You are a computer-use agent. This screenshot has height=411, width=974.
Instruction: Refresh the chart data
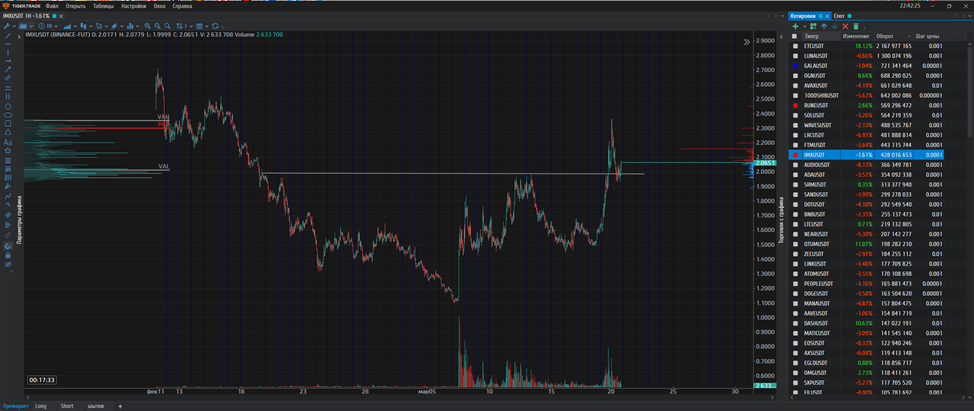pyautogui.click(x=215, y=27)
